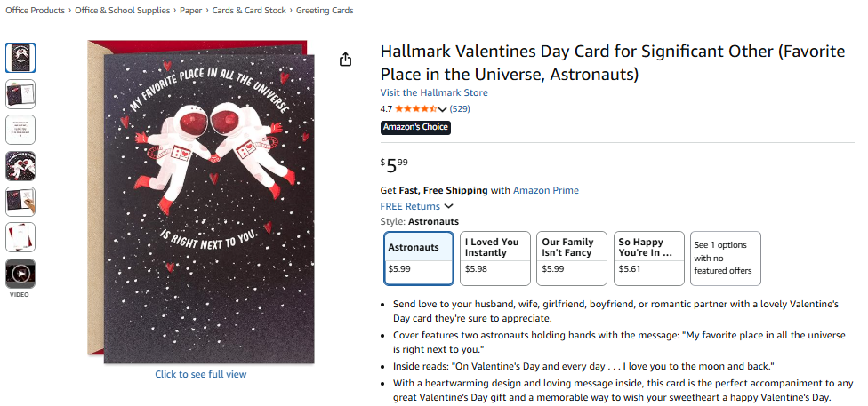Play the product video thumbnail
The image size is (868, 406).
click(x=20, y=274)
